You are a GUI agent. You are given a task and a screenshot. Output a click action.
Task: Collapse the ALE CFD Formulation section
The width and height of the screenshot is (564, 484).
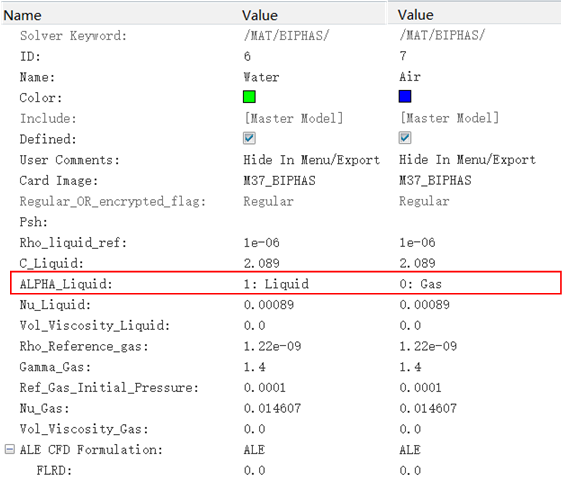click(9, 449)
